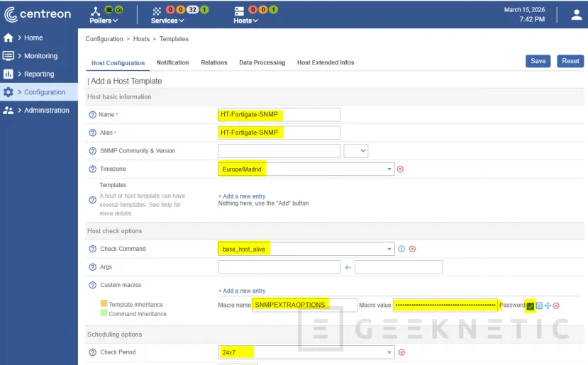Show help for the Timezone field

[93, 169]
